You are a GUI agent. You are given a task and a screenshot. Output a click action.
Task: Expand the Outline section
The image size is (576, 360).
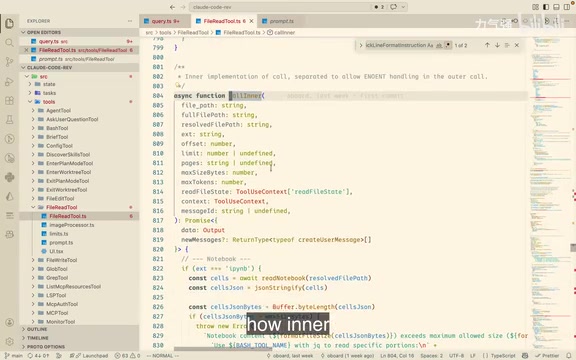tap(79, 329)
